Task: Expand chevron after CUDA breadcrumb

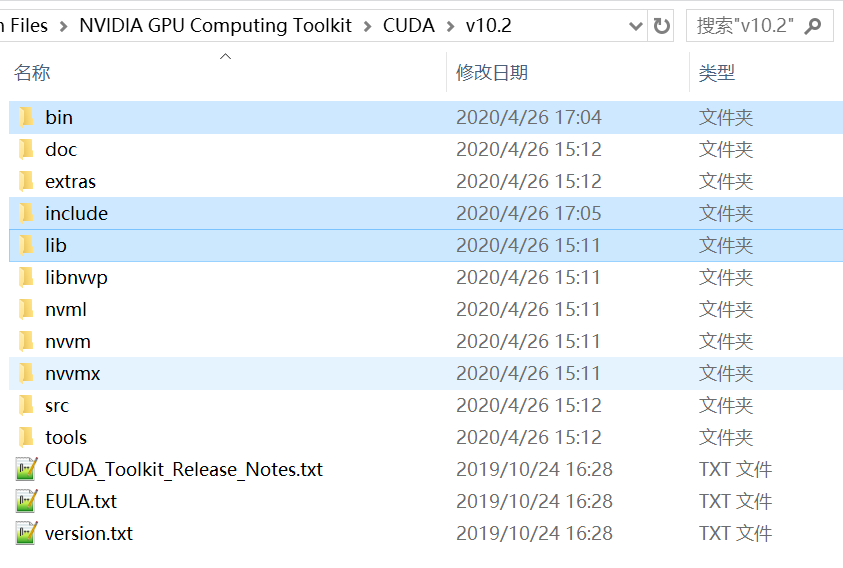Action: click(451, 26)
